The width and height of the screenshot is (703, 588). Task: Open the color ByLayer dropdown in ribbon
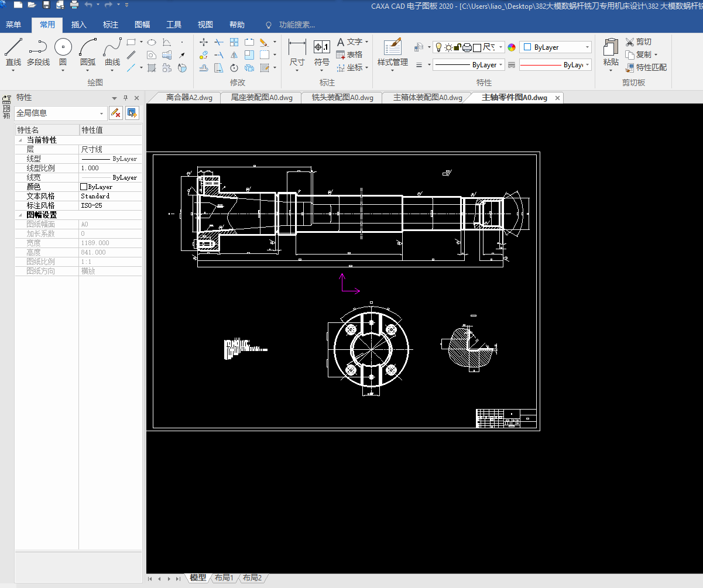[x=556, y=47]
